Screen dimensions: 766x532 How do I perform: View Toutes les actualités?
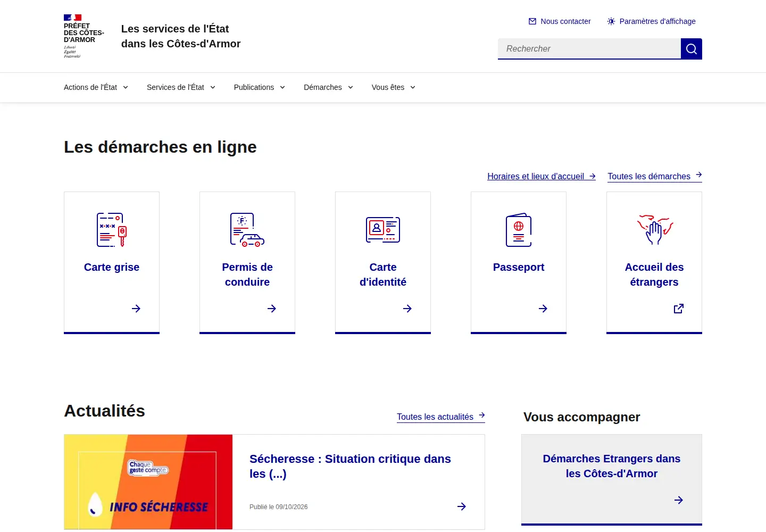click(441, 417)
